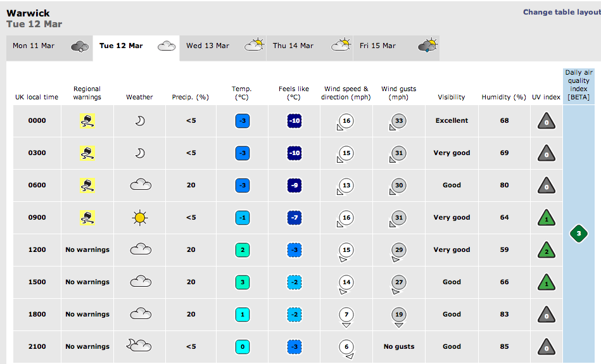Click the cloud icon in the 1800 row
The height and width of the screenshot is (364, 601).
(x=141, y=314)
